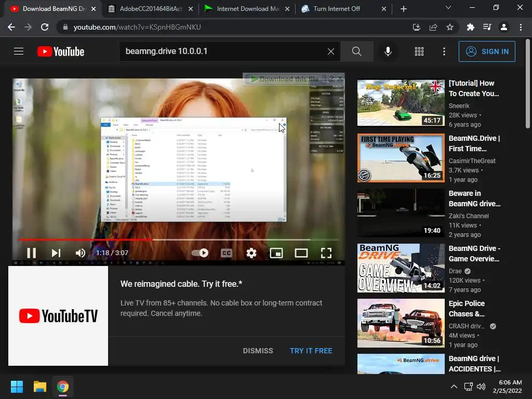Go back to the previous page

click(11, 27)
